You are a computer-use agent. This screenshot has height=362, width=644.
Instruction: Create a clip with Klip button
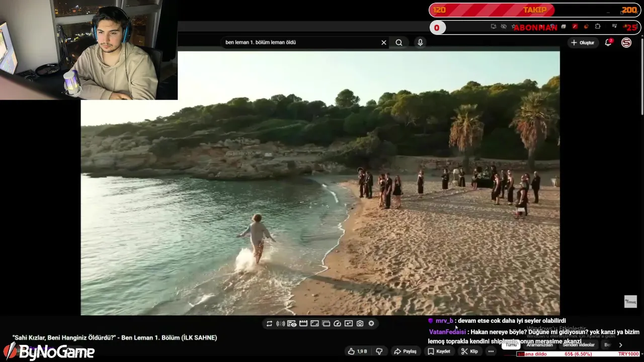tap(469, 351)
